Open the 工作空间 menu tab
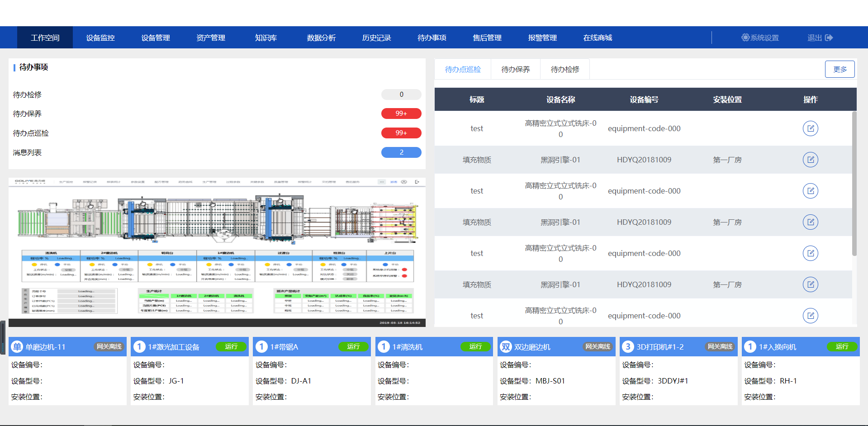The width and height of the screenshot is (868, 426). (x=45, y=38)
